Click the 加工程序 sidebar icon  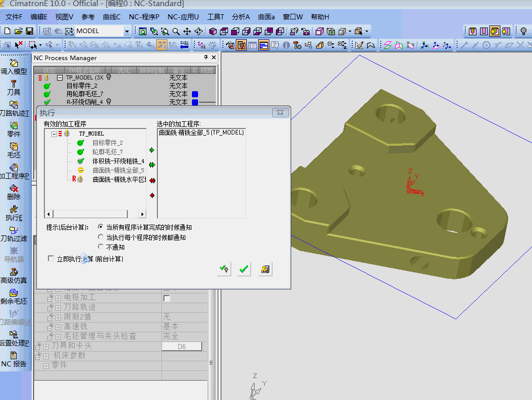pyautogui.click(x=14, y=172)
